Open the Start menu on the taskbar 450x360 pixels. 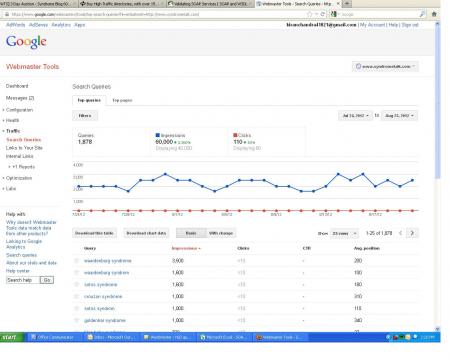[11, 337]
